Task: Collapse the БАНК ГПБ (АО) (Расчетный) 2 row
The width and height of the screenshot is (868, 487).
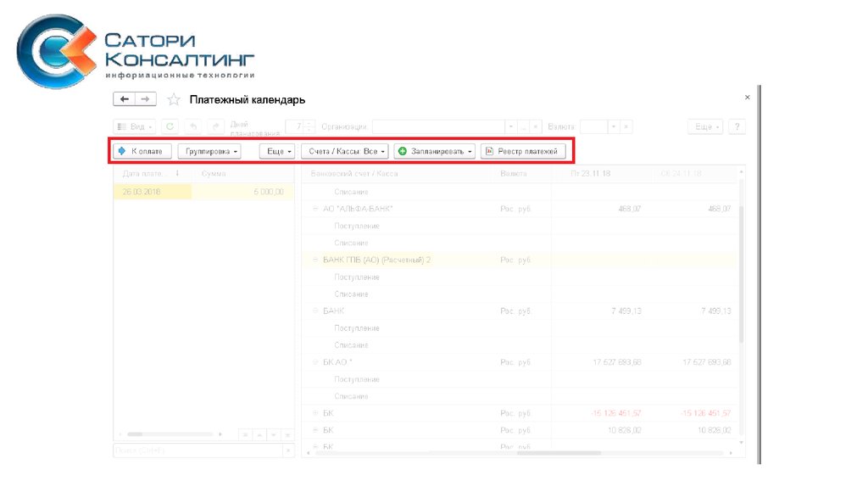Action: [x=316, y=260]
